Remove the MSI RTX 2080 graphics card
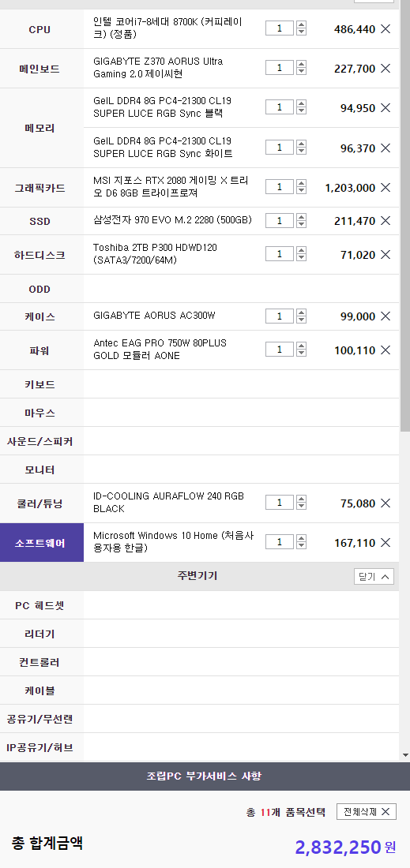410x868 pixels. tap(386, 188)
